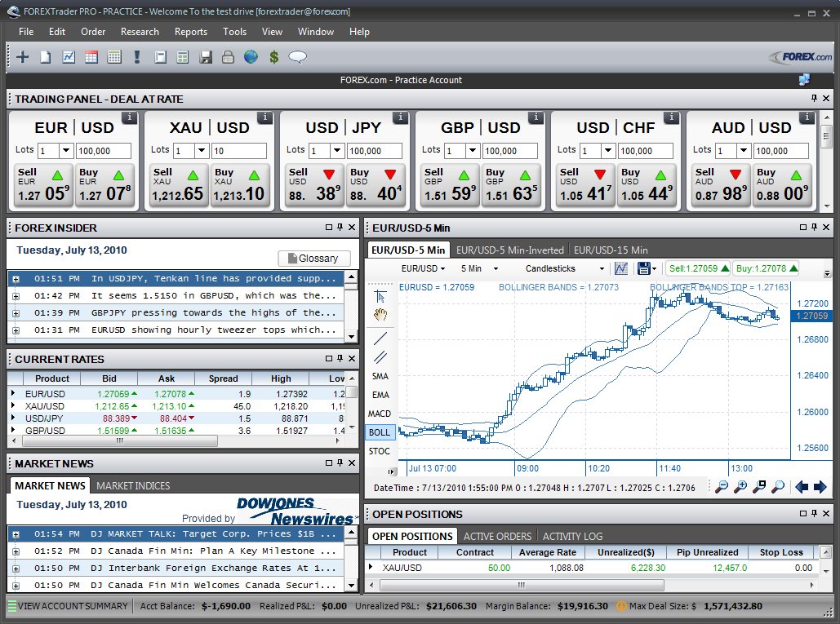Open EUR/USD Lots dropdown
The height and width of the screenshot is (624, 840).
66,150
